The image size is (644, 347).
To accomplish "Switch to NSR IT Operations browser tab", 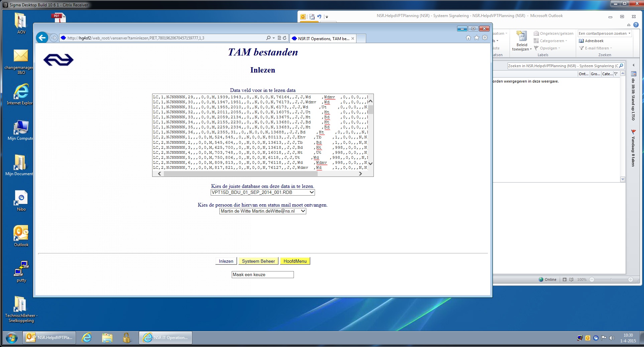I will (x=323, y=39).
